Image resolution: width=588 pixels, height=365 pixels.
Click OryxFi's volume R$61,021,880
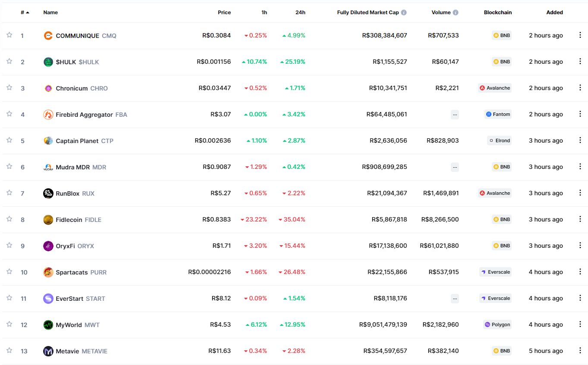point(439,246)
